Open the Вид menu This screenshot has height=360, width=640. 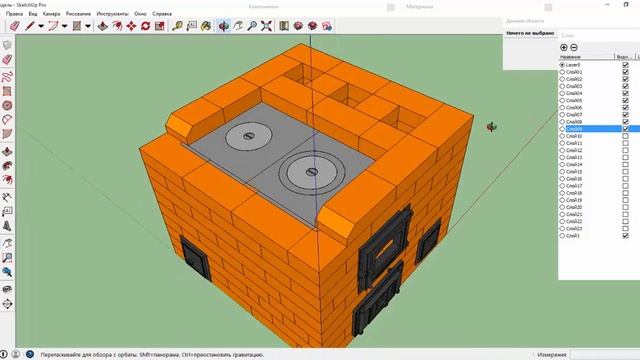(33, 14)
